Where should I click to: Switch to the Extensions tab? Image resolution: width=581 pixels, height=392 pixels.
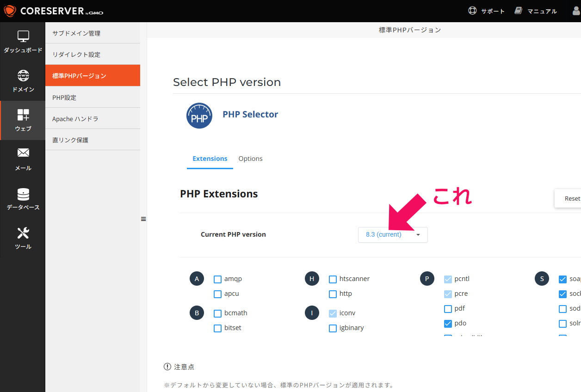(210, 159)
